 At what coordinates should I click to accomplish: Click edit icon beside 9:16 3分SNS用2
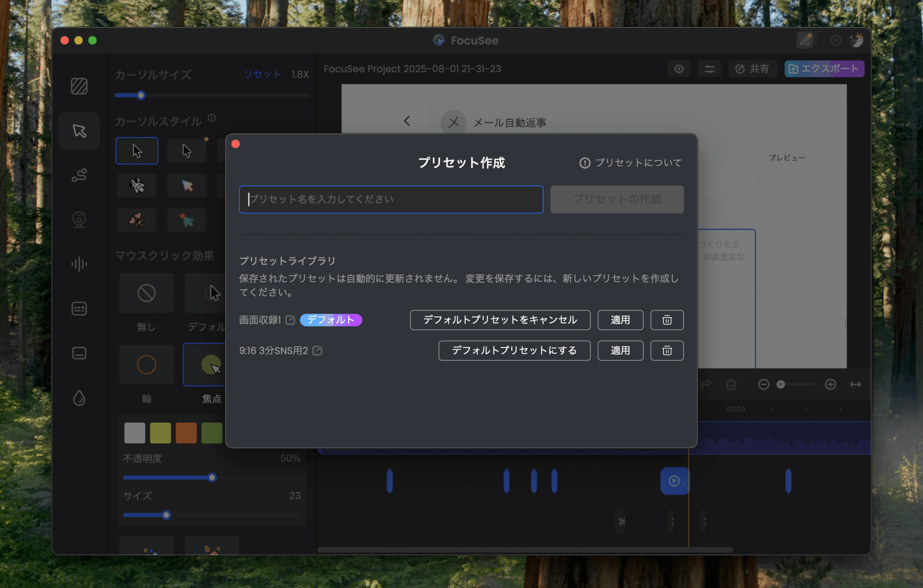pyautogui.click(x=317, y=350)
